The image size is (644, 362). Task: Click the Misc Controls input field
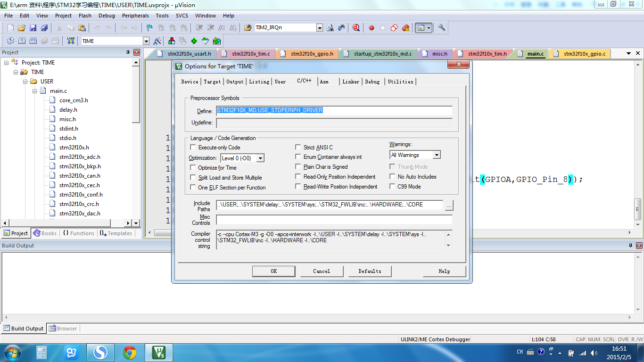click(334, 220)
